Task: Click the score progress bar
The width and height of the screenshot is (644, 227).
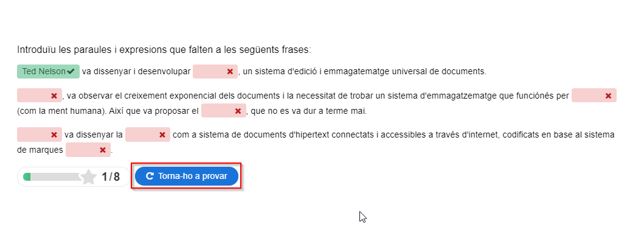Action: (x=52, y=177)
